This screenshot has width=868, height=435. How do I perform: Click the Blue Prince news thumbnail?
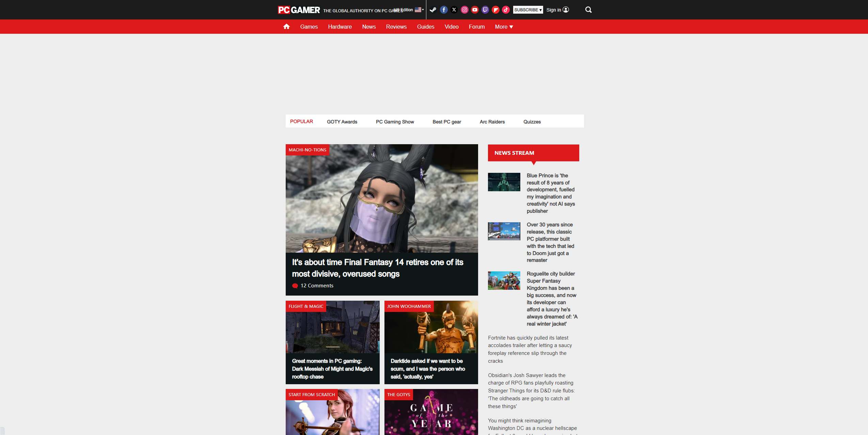tap(504, 182)
